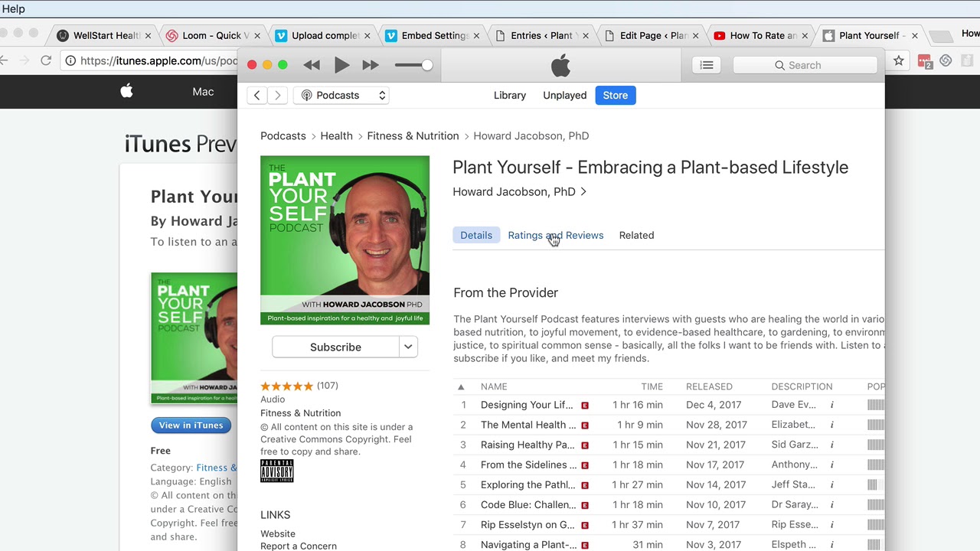Click info icon for Dave Ev... episode
980x551 pixels.
pyautogui.click(x=832, y=405)
